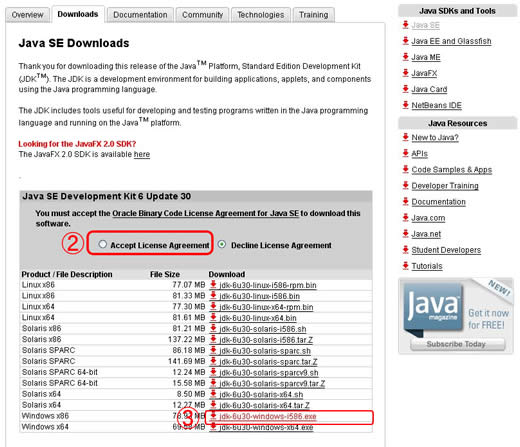Image resolution: width=520 pixels, height=447 pixels.
Task: Click download arrow icon beside Java EE and Glassfish
Action: coord(406,41)
